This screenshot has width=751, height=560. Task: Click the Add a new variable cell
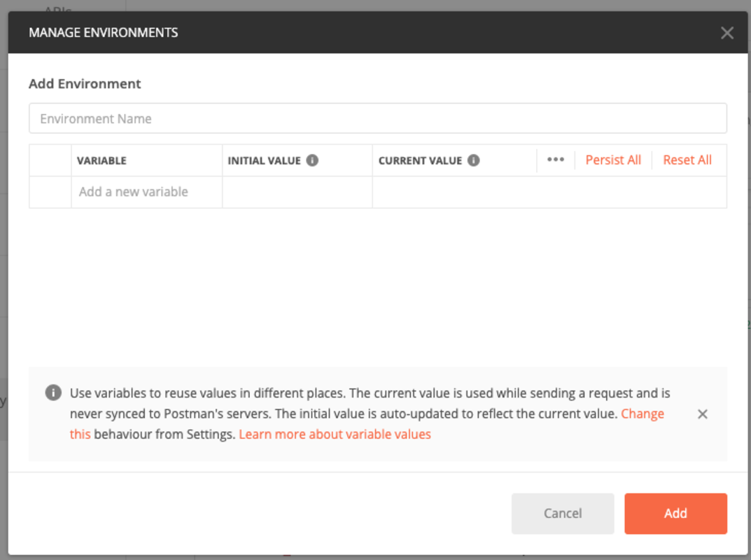click(x=146, y=192)
